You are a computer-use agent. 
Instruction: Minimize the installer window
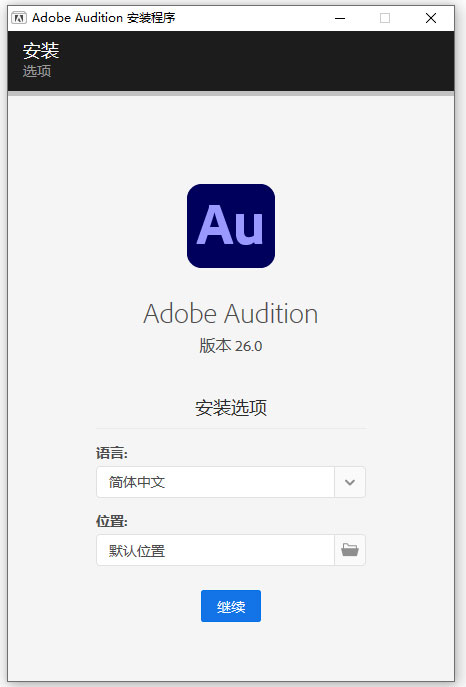[340, 18]
